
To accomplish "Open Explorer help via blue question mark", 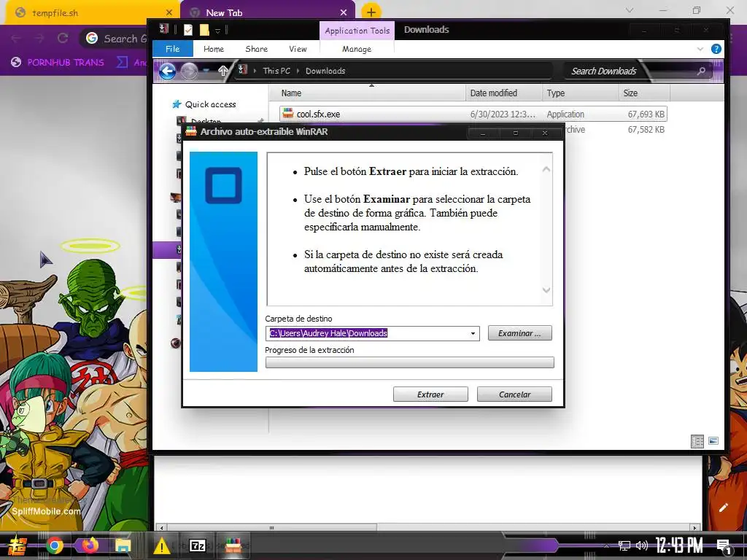I will coord(716,49).
